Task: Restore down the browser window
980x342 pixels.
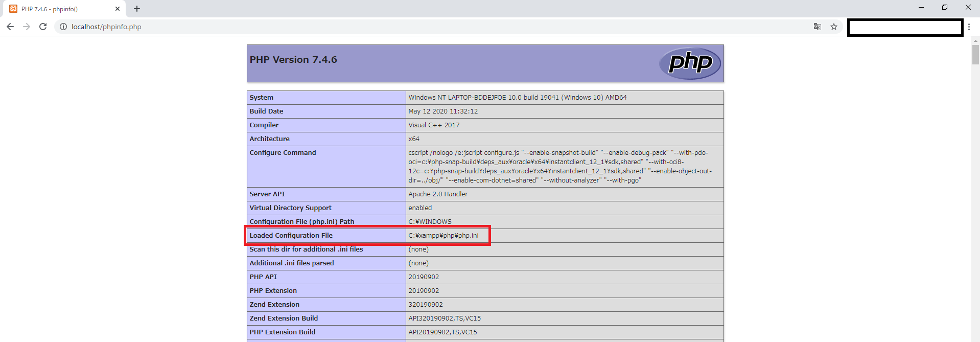Action: (x=945, y=8)
